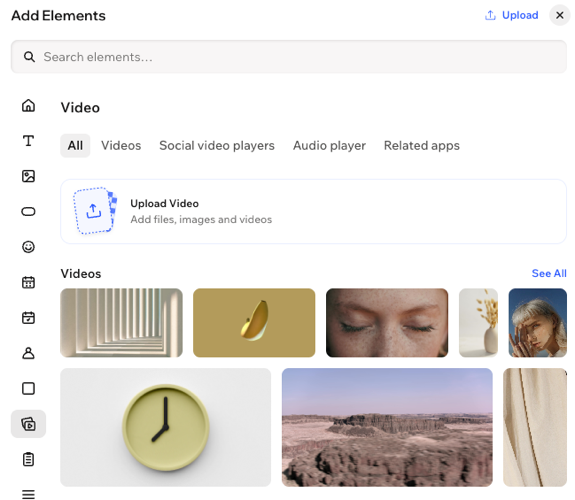Open the person members category icon
The image size is (575, 500).
pyautogui.click(x=28, y=353)
